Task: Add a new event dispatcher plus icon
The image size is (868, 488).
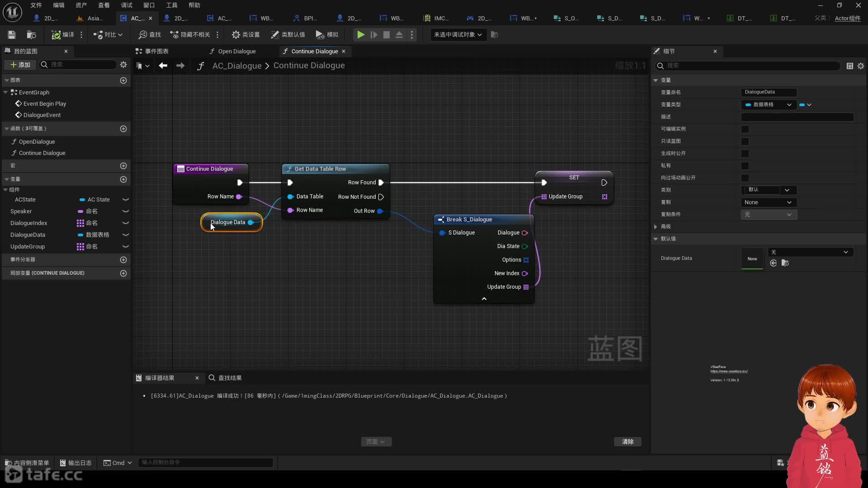Action: (123, 260)
